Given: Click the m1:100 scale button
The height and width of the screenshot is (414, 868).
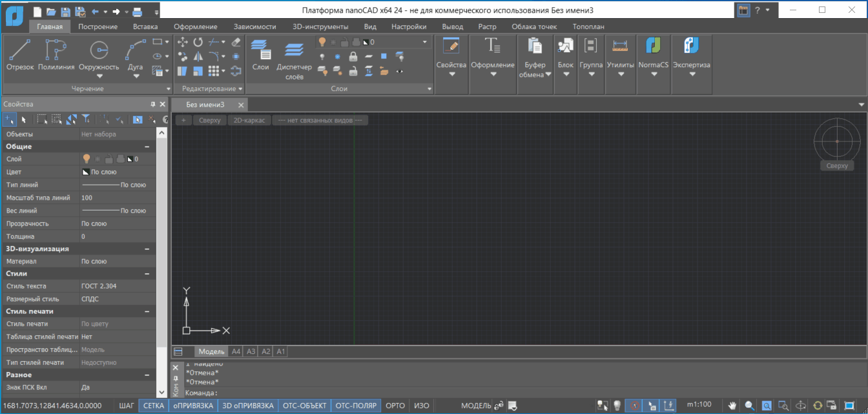Looking at the screenshot, I should click(699, 405).
